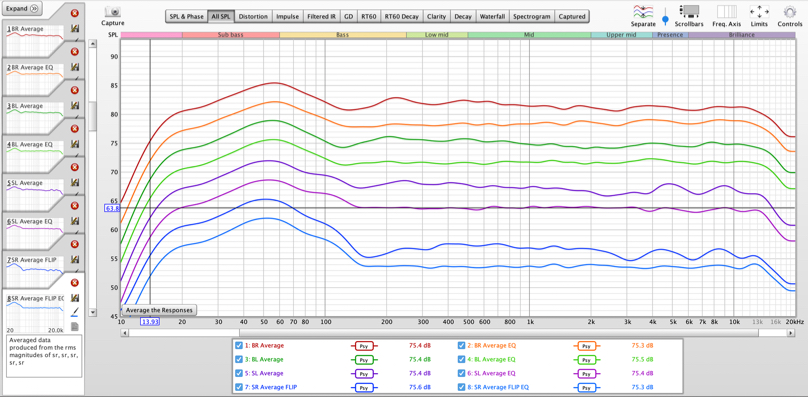The height and width of the screenshot is (397, 808).
Task: Switch to the Filtered IR tab
Action: [322, 16]
